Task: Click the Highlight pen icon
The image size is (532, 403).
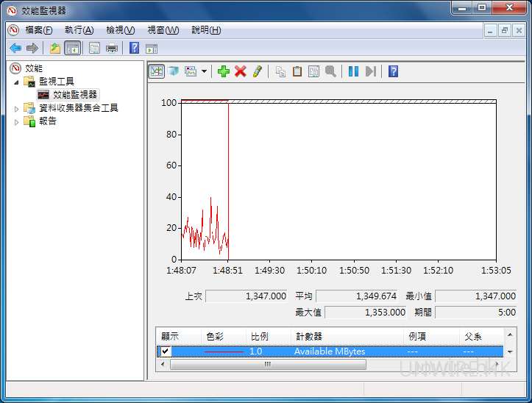Action: tap(257, 71)
